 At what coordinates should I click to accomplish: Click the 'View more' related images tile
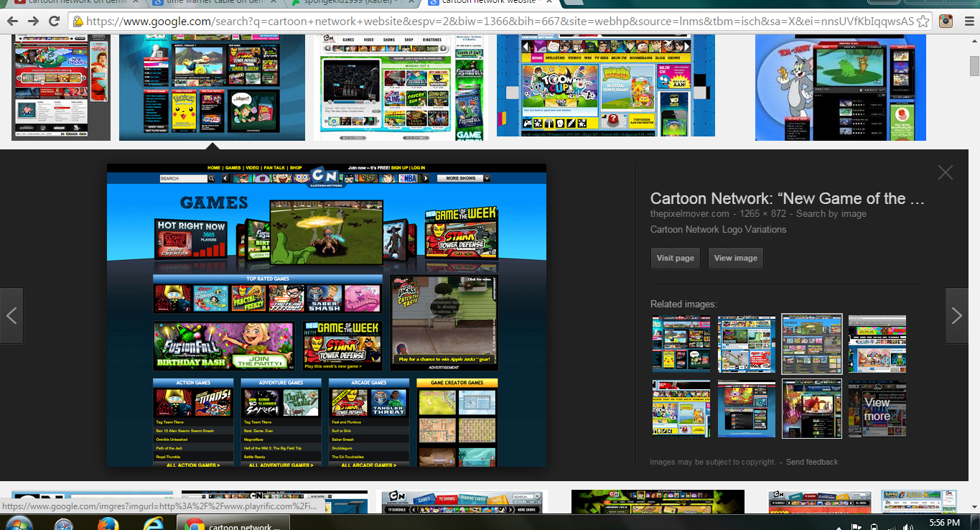(877, 409)
